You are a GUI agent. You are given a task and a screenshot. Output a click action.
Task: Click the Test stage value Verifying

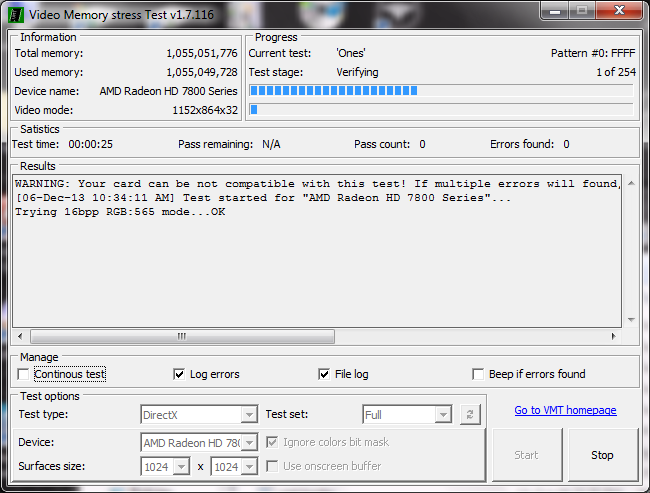pyautogui.click(x=357, y=73)
